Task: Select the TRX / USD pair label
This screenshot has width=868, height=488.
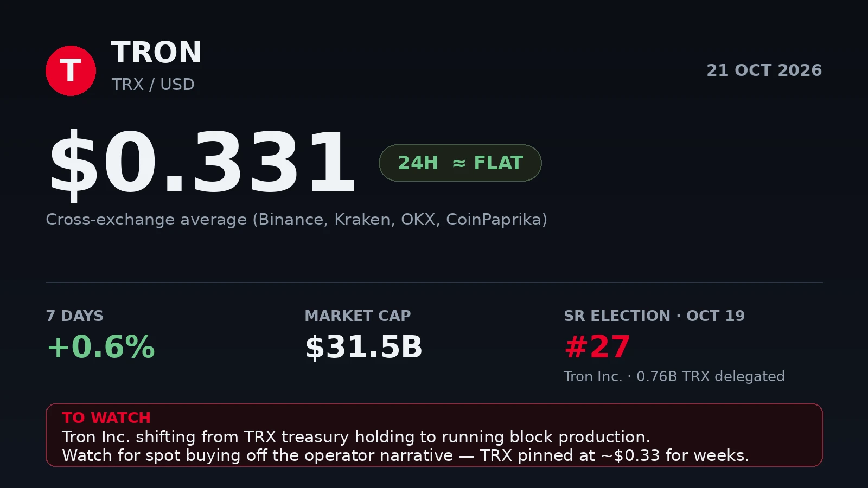Action: tap(153, 85)
